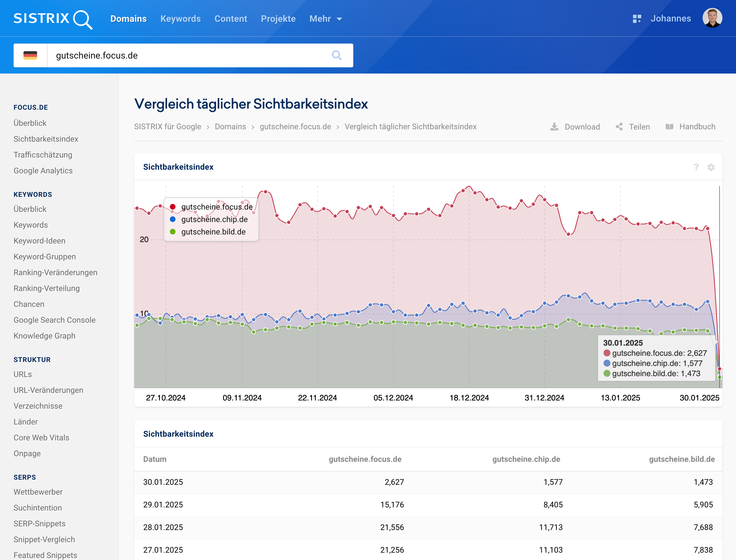Open Suchintention sidebar link
736x560 pixels.
(x=38, y=508)
